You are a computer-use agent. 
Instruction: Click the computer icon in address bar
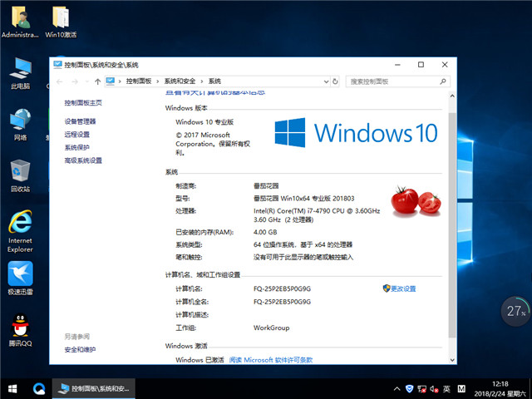(x=111, y=81)
